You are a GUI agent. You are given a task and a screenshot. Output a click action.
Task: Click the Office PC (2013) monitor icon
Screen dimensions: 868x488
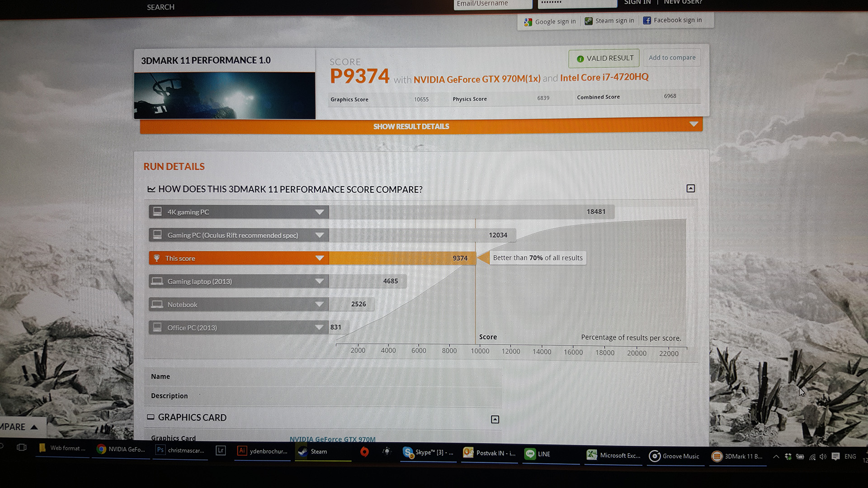[x=157, y=327]
